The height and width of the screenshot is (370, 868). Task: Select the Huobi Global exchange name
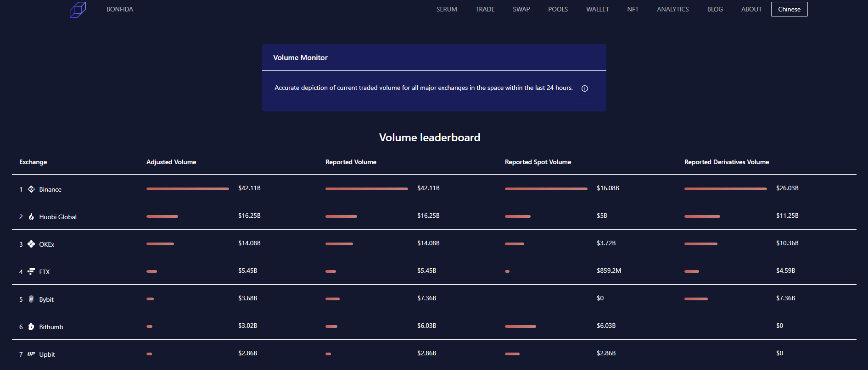[x=58, y=217]
